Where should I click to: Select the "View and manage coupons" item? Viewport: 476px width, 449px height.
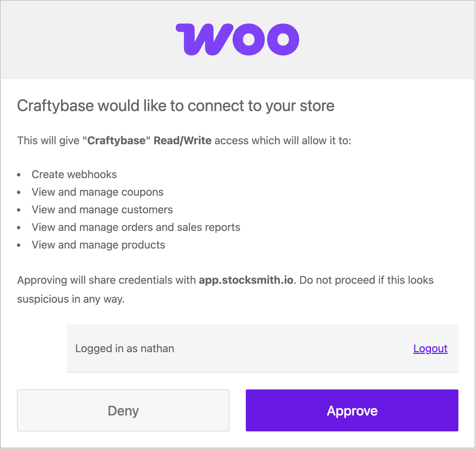98,192
